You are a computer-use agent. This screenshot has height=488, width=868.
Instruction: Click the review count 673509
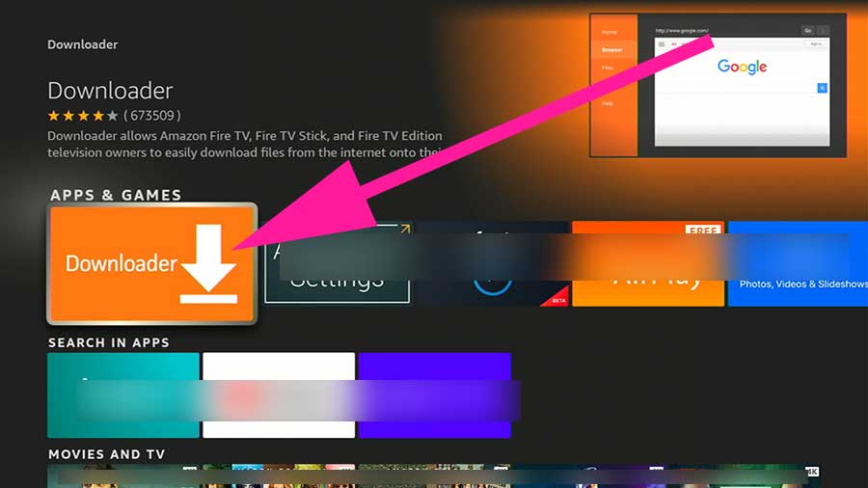pos(152,116)
